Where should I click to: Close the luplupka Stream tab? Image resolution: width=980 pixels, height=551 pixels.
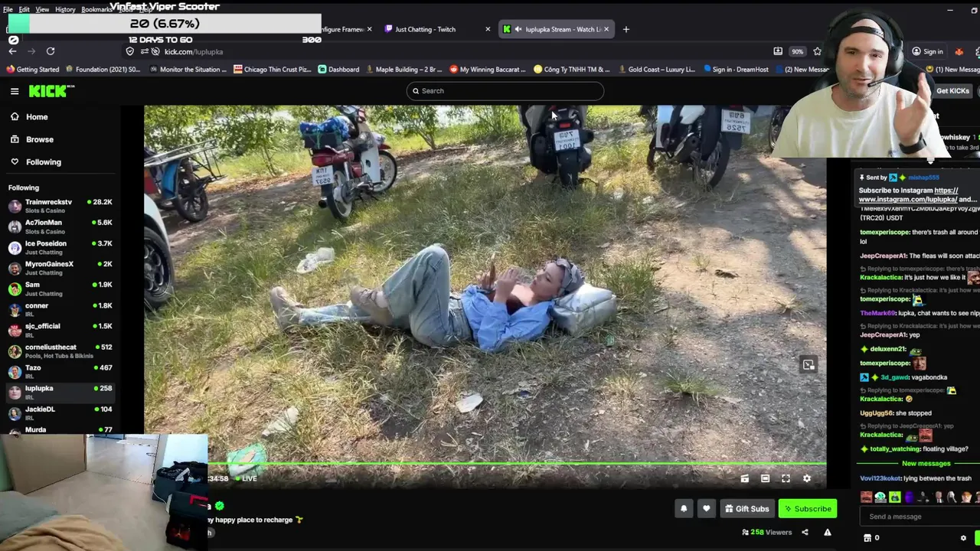point(606,29)
